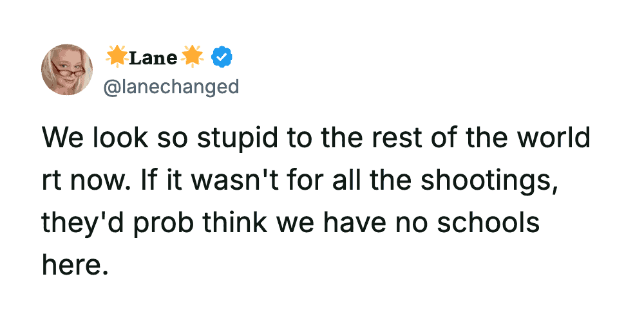Click the blue verified checkmark badge

coord(222,58)
